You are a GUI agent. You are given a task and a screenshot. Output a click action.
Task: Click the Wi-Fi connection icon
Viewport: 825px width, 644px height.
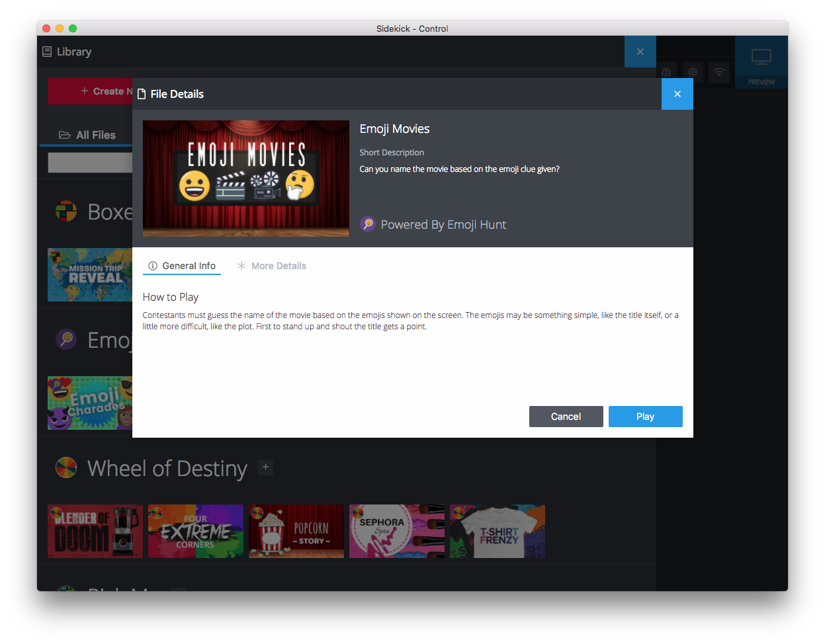(x=719, y=72)
